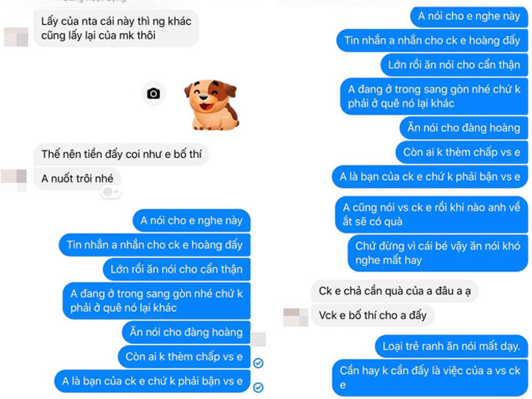Screen dimensions: 532x399
Task: Open blurred avatar beside "Vck e bố thí" message
Action: [296, 318]
